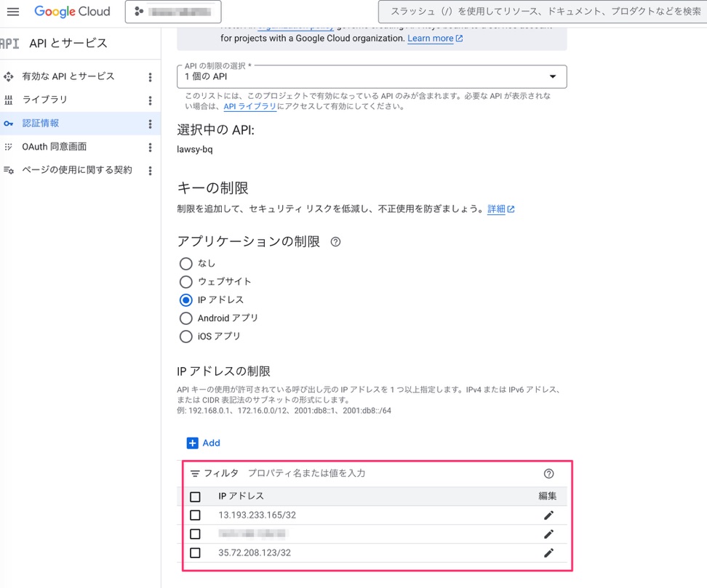Toggle the select-all IP アドレス checkbox
Image resolution: width=707 pixels, height=588 pixels.
click(x=195, y=497)
